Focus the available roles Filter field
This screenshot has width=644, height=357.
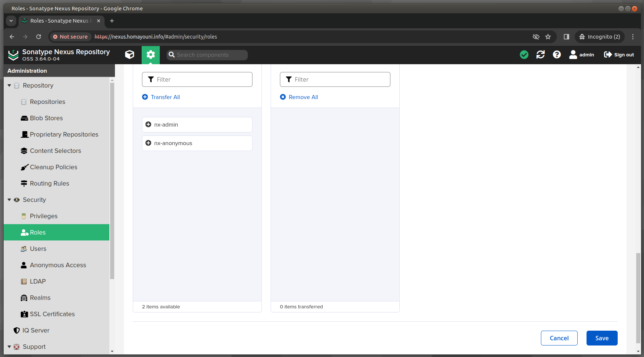click(197, 79)
